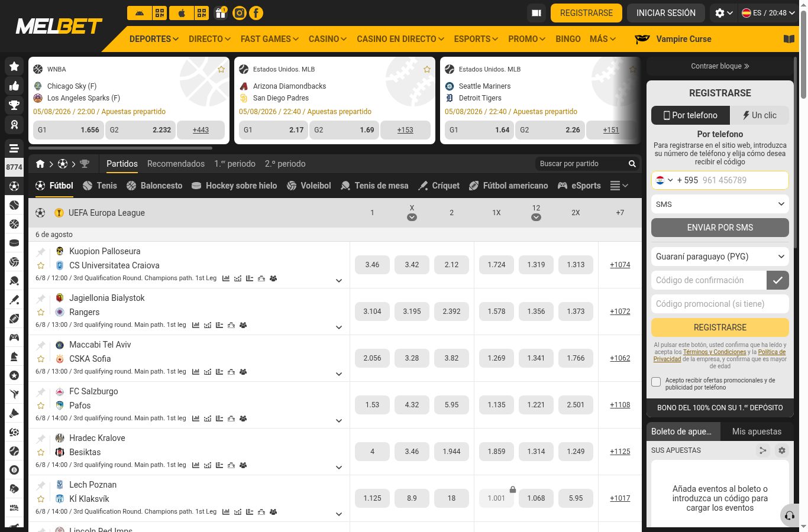808x532 pixels.
Task: Click the ice hockey puck icon in sidebar
Action: [14, 243]
